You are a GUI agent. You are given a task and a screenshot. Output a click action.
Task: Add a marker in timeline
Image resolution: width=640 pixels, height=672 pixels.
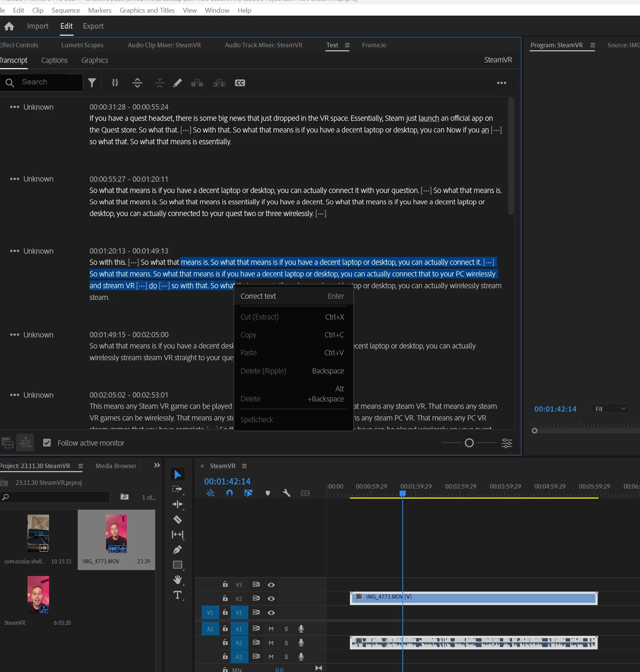pyautogui.click(x=268, y=493)
